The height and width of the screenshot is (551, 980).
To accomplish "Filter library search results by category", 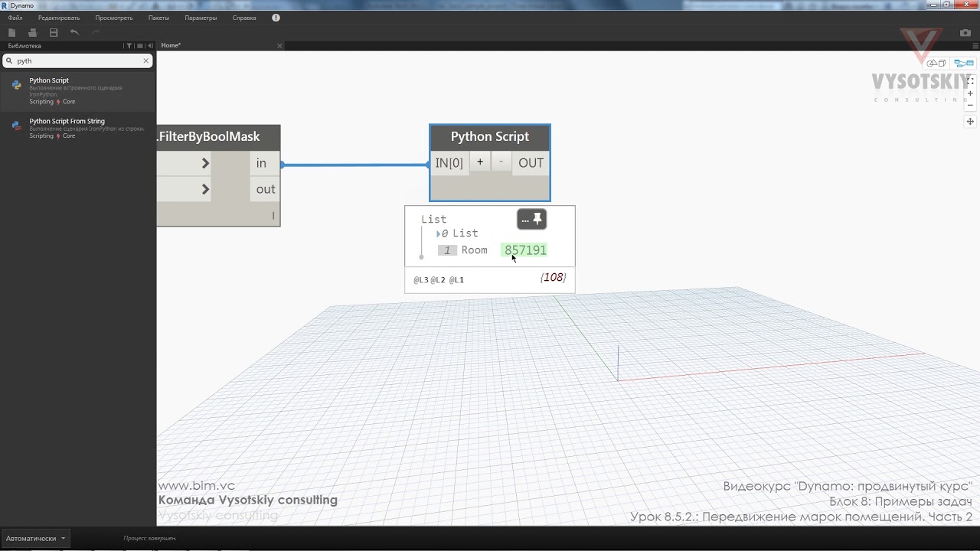I will (129, 46).
